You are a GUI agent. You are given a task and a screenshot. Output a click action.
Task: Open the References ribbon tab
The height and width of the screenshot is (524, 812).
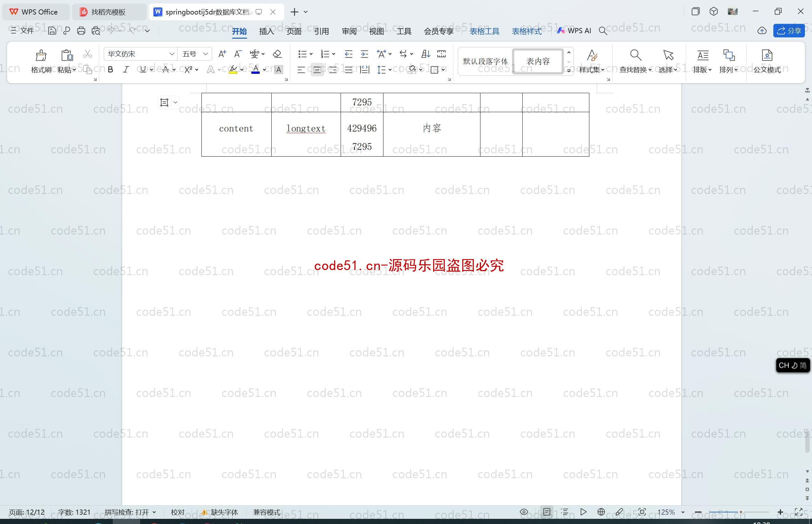322,31
